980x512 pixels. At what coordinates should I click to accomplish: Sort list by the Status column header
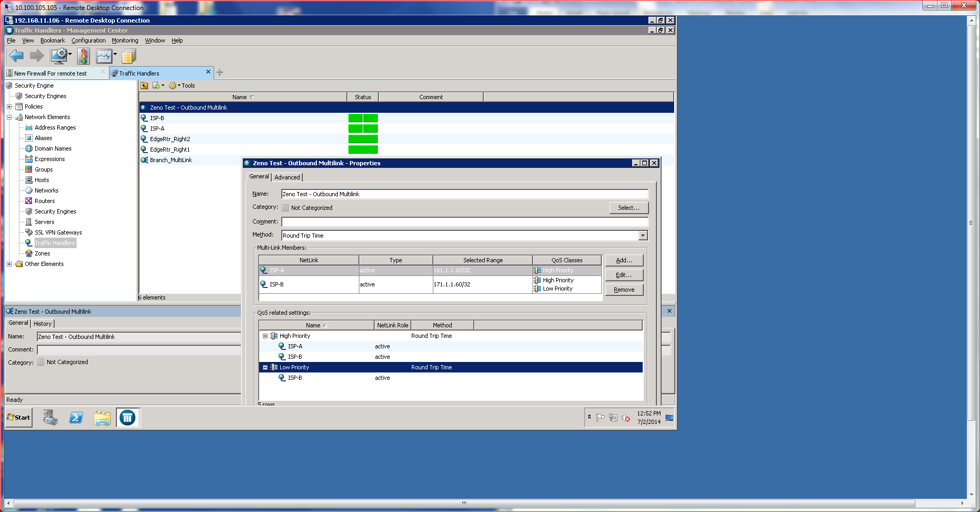[x=363, y=97]
